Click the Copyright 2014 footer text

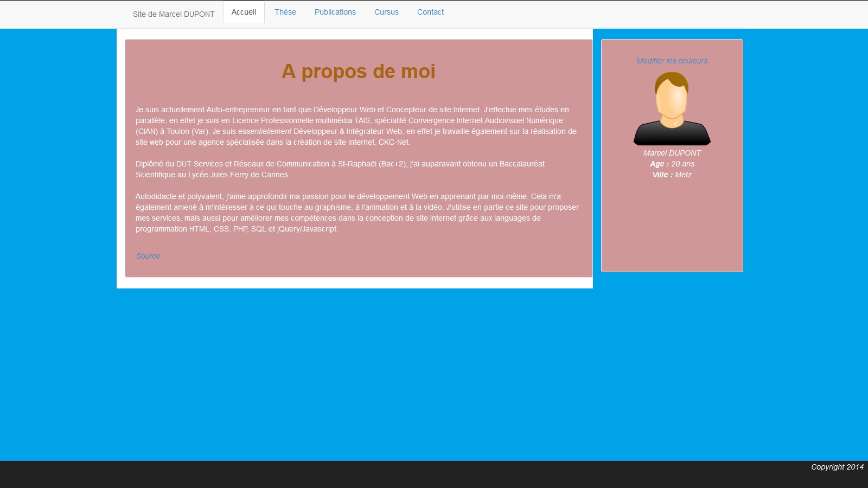tap(837, 467)
